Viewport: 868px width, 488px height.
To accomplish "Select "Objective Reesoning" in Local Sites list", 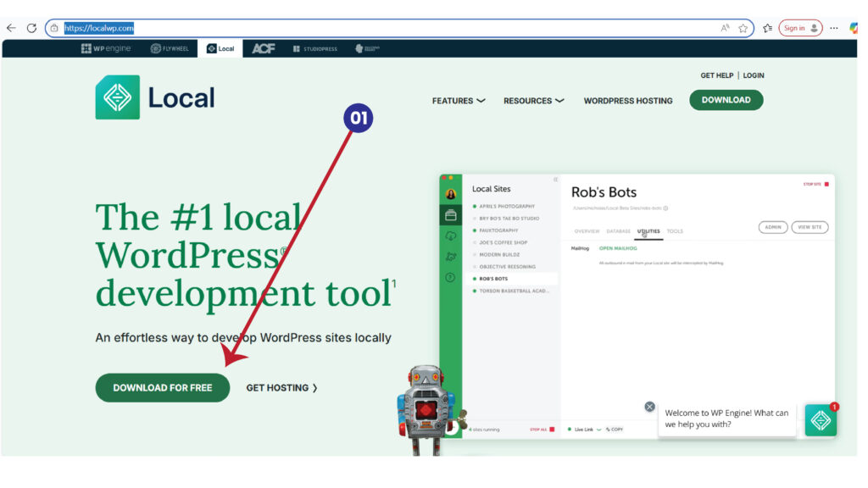I will click(507, 267).
